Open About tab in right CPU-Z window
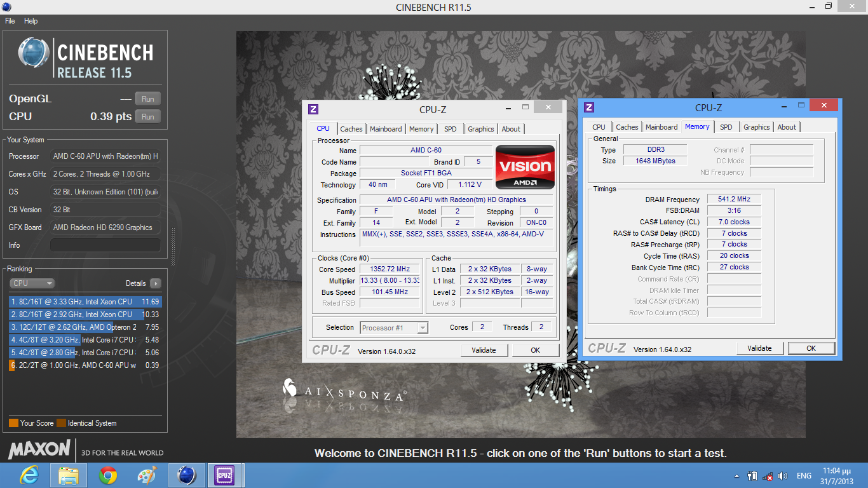Screen dimensions: 868x488 (787, 127)
